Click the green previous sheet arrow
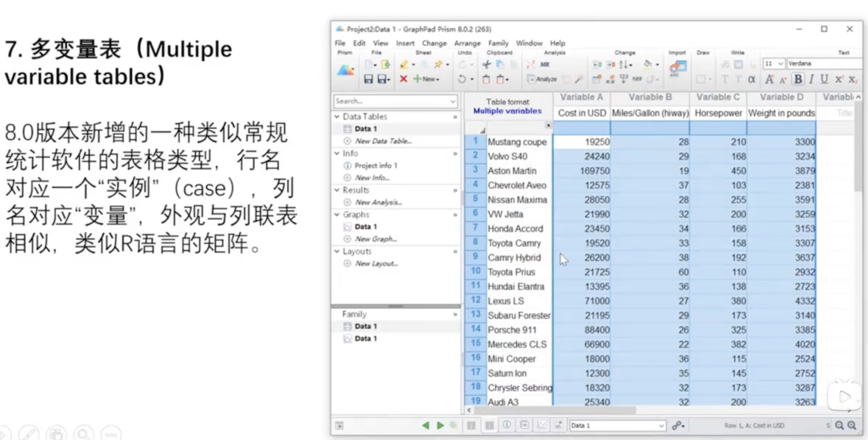 [x=426, y=426]
